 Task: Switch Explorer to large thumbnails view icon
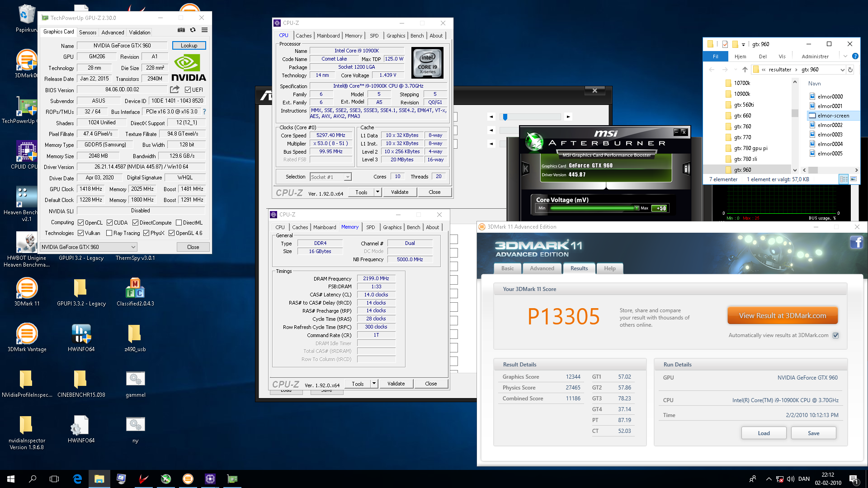click(854, 179)
